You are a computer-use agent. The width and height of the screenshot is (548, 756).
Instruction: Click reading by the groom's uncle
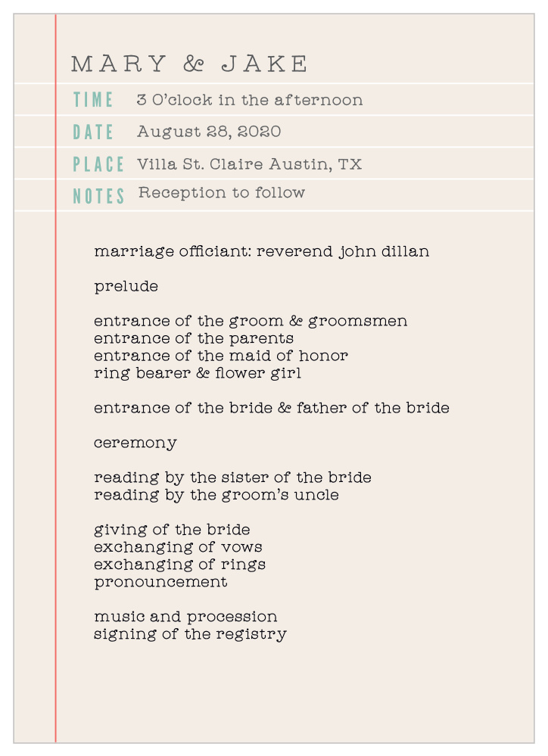coord(216,495)
